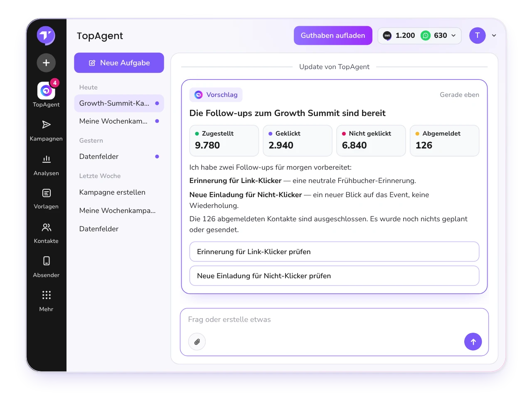Open Vorlagen in the sidebar
This screenshot has width=532, height=408.
pos(46,199)
